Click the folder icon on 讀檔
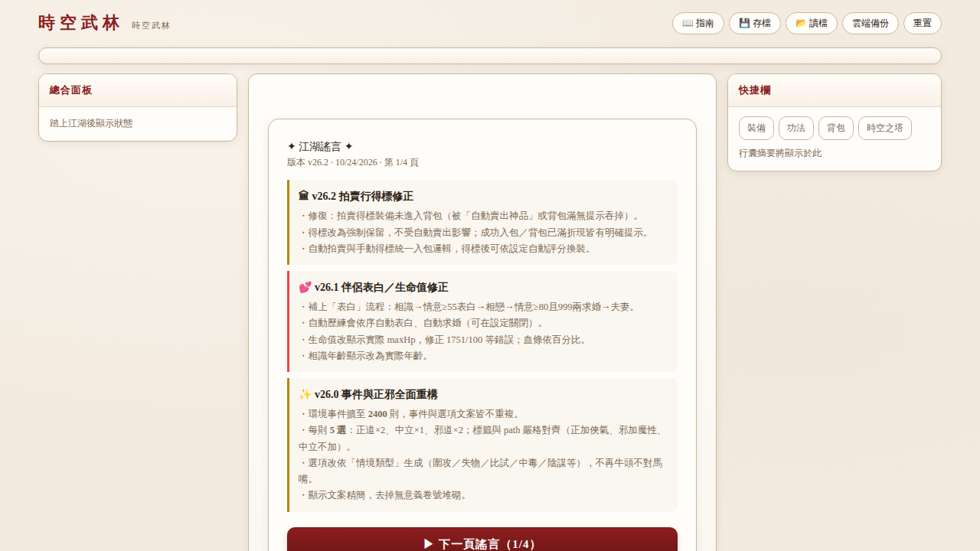This screenshot has width=980, height=551. (x=801, y=23)
